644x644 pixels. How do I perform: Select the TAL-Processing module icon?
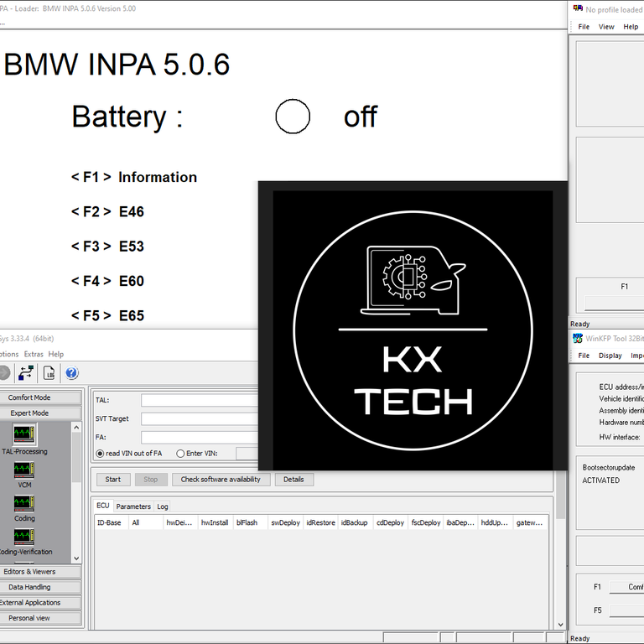coord(24,434)
